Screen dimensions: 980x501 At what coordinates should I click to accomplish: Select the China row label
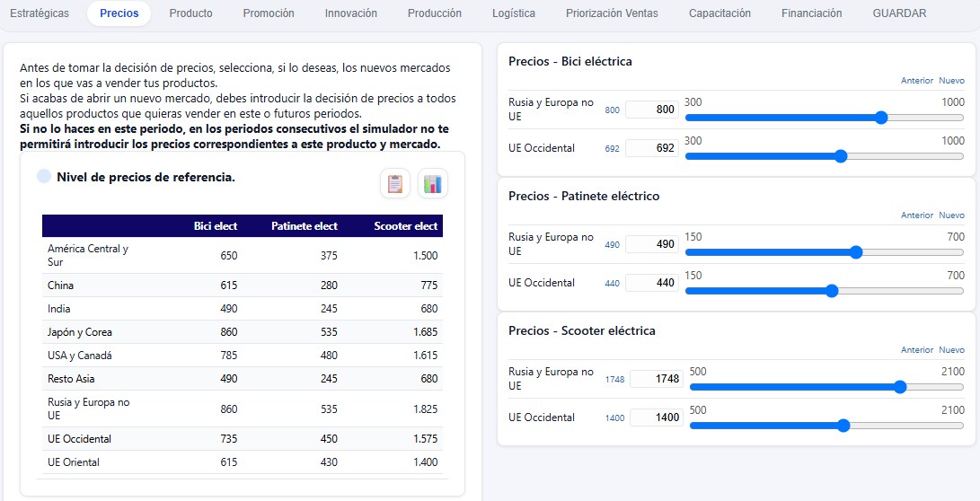(x=60, y=286)
